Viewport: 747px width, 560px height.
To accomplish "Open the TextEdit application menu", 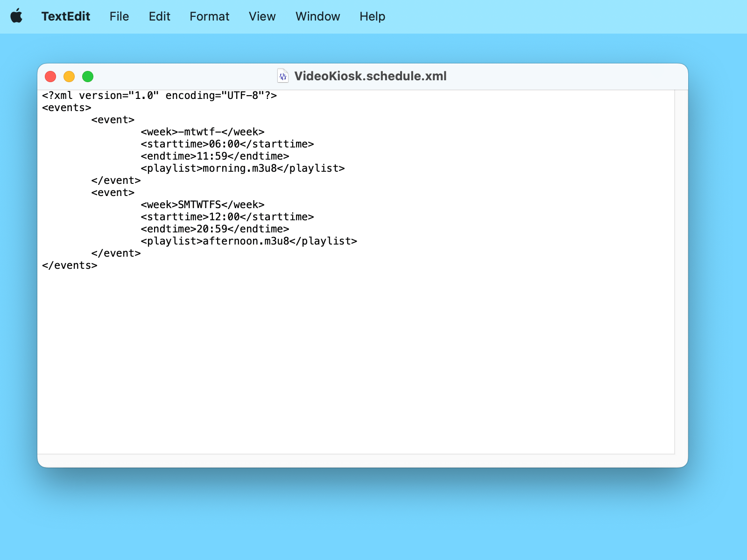I will pyautogui.click(x=66, y=16).
